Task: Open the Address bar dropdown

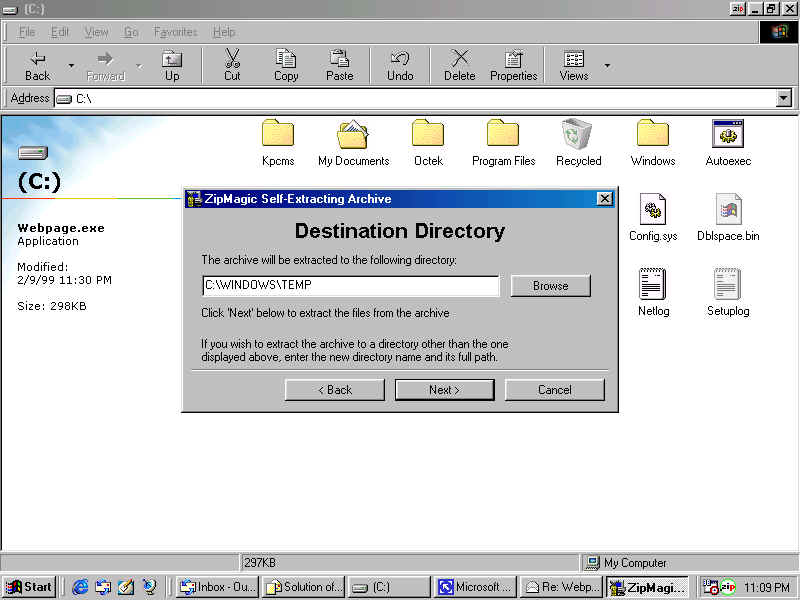Action: [x=783, y=98]
